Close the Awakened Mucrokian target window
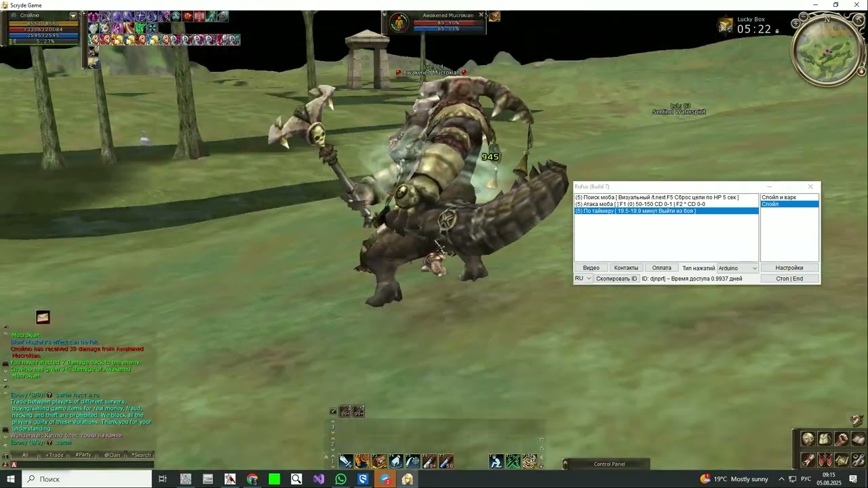The width and height of the screenshot is (868, 488). (x=481, y=15)
